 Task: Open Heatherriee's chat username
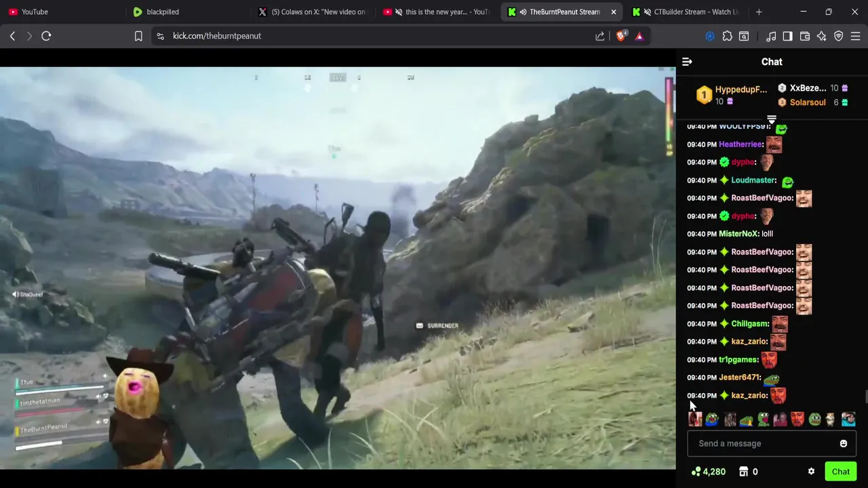741,144
